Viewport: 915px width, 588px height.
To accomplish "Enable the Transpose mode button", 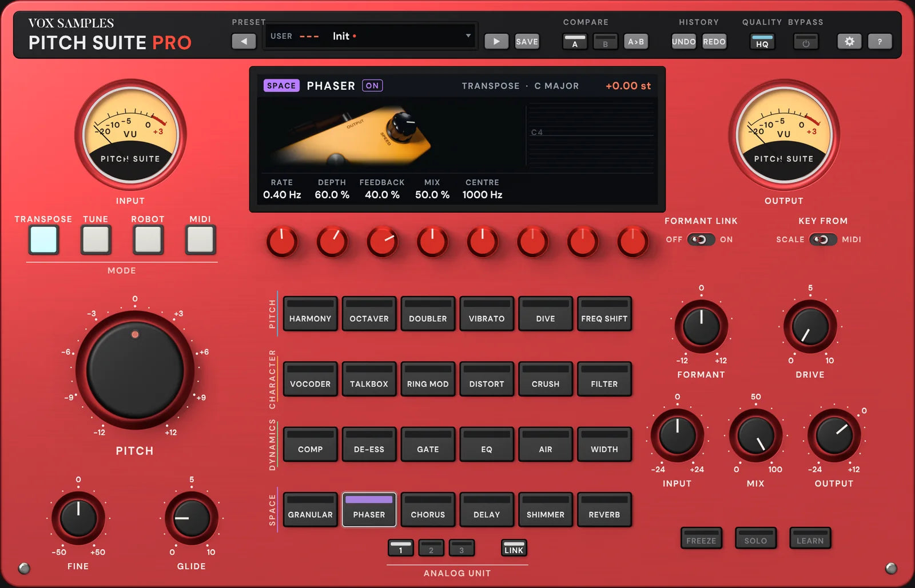I will [x=44, y=239].
